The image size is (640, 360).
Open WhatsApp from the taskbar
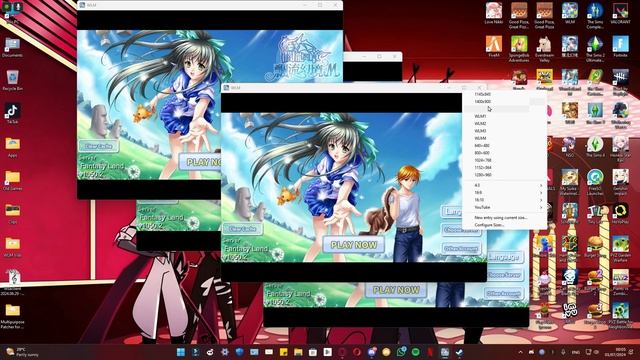[401, 352]
